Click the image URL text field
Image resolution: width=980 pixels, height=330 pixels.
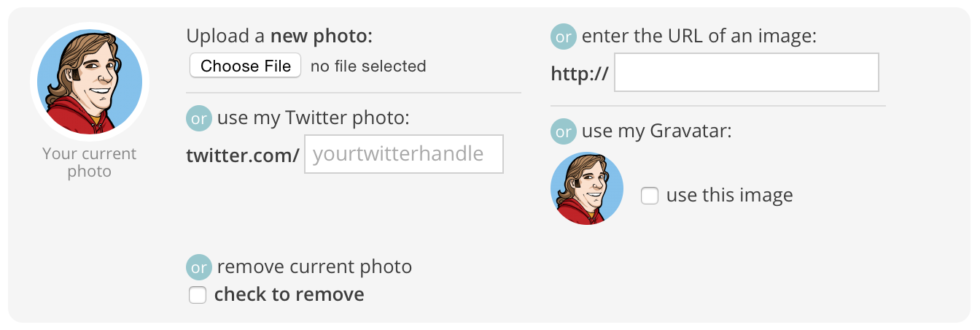746,72
